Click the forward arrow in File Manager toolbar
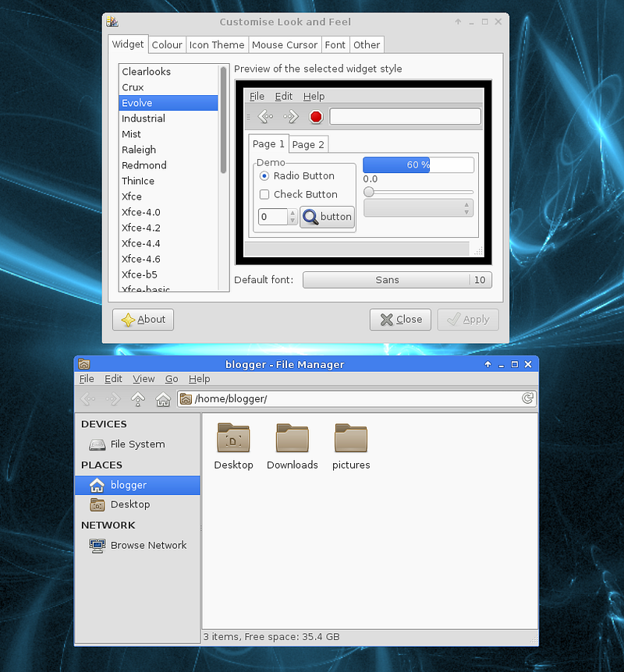This screenshot has height=672, width=624. tap(113, 399)
